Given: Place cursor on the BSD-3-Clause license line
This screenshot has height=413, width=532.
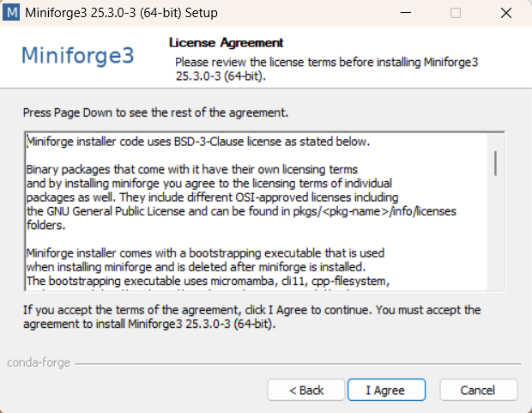Looking at the screenshot, I should point(198,142).
